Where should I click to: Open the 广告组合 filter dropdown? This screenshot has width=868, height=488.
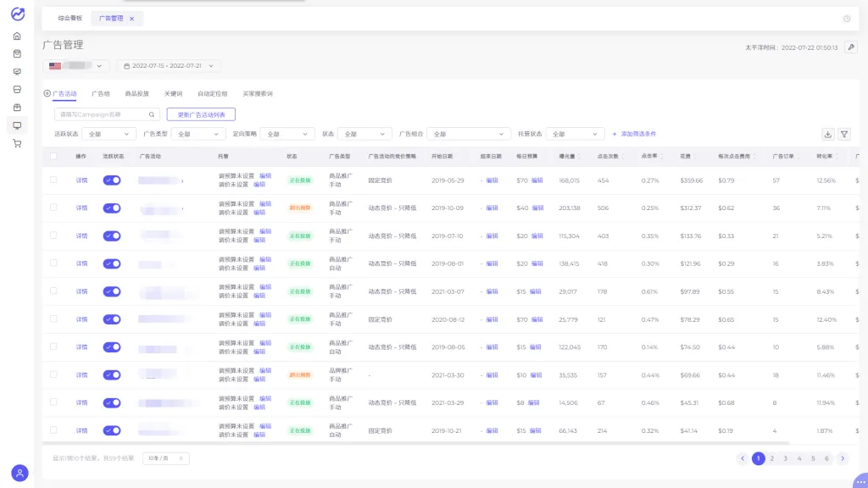(x=468, y=134)
